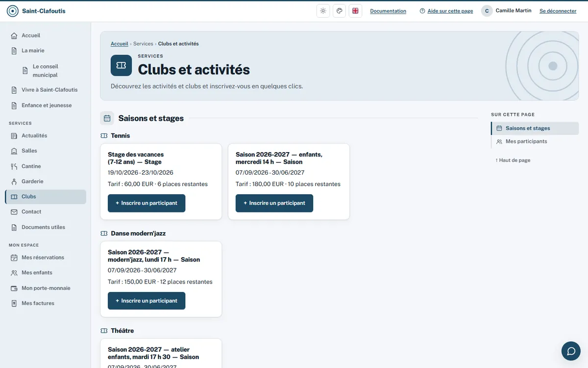Open the color palette theme picker

[339, 11]
